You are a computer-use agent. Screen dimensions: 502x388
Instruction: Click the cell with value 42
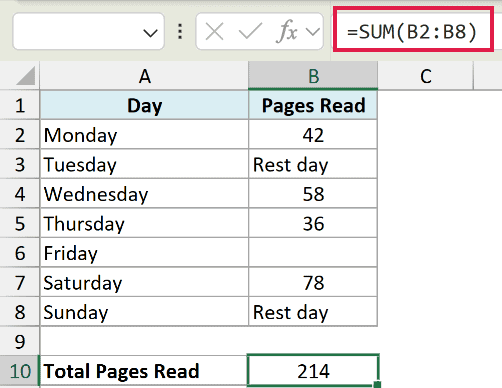pyautogui.click(x=313, y=135)
